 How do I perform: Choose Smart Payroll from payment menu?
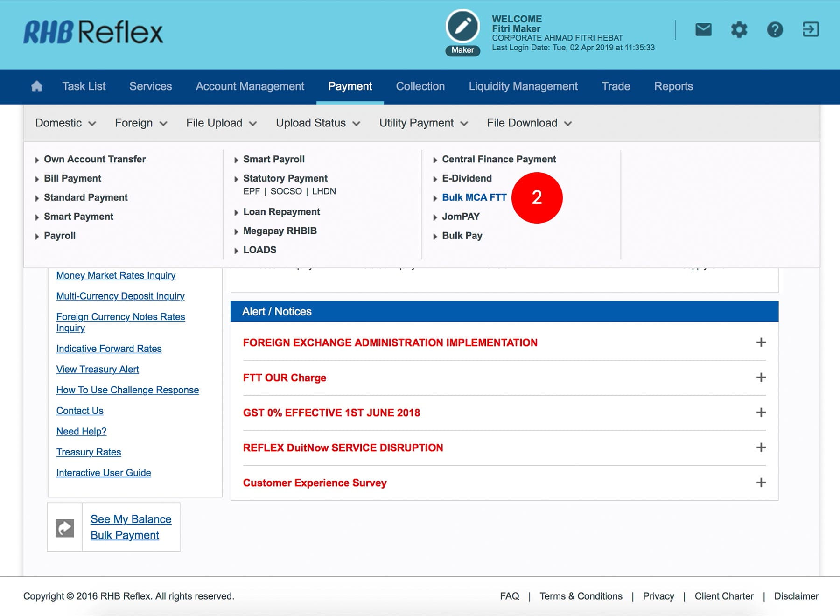(x=274, y=159)
